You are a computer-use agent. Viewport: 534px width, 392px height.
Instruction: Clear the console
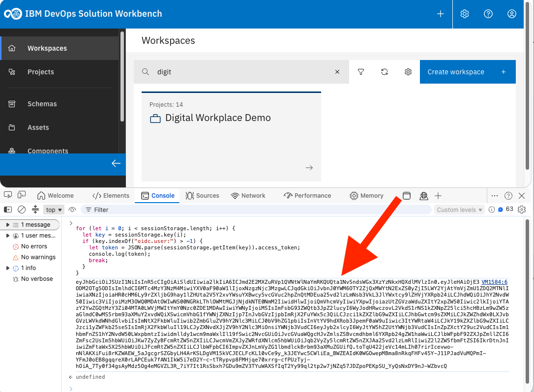(22, 210)
